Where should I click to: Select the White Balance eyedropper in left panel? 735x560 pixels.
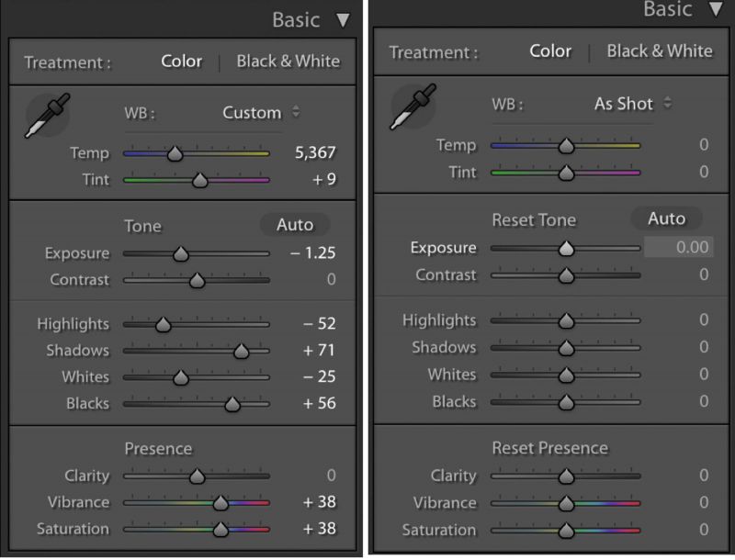[x=47, y=116]
